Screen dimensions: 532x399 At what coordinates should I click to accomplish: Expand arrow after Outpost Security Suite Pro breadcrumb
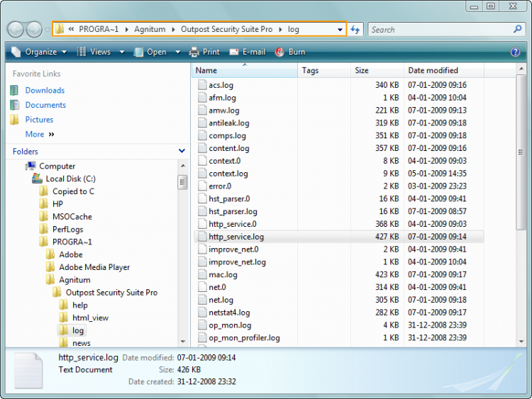coord(280,30)
